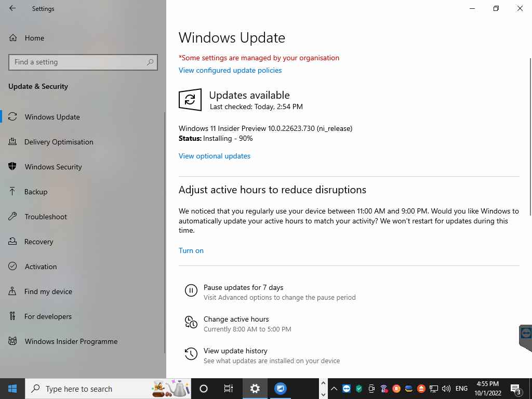532x399 pixels.
Task: Click the TeamViewer side panel tab
Action: click(526, 338)
